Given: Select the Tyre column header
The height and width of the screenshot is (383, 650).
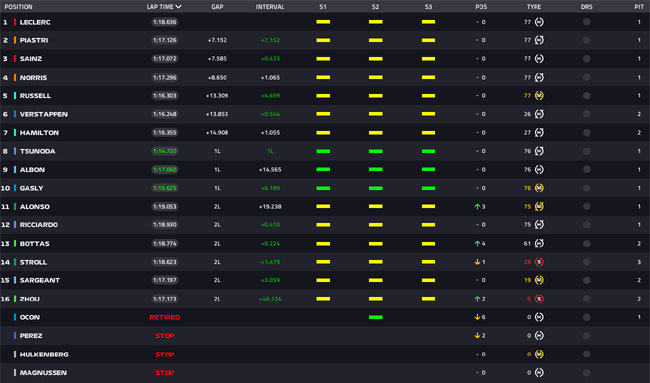Looking at the screenshot, I should click(534, 7).
